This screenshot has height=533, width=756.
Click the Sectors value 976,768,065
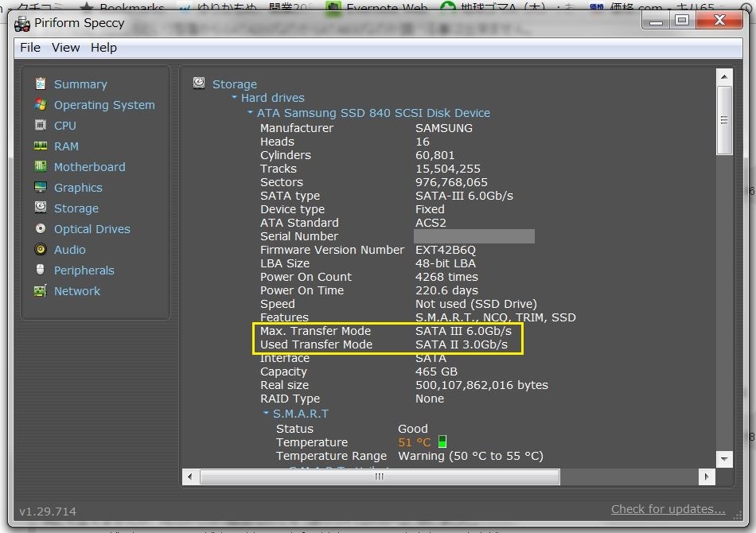click(450, 181)
